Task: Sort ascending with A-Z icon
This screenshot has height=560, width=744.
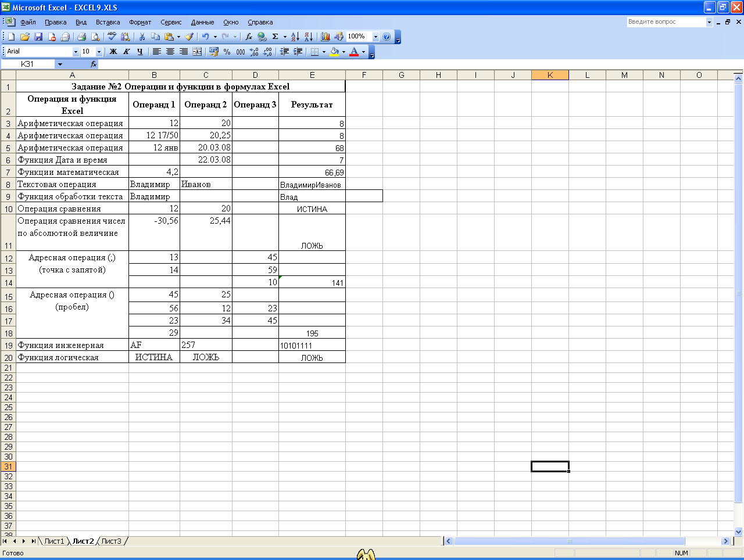Action: click(x=295, y=37)
